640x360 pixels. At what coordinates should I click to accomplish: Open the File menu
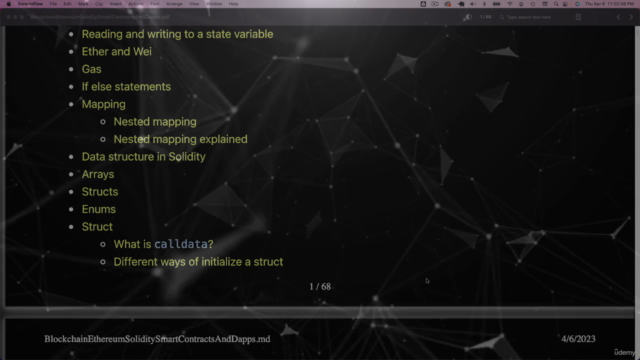(53, 4)
